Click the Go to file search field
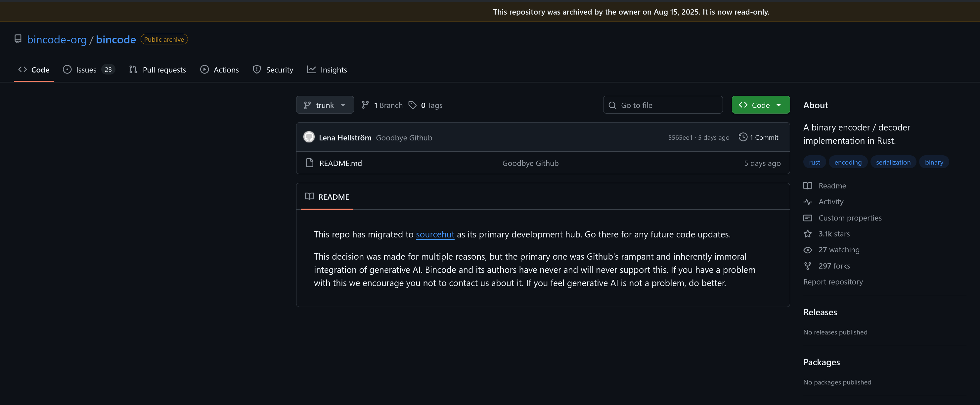Viewport: 980px width, 405px height. [x=662, y=105]
